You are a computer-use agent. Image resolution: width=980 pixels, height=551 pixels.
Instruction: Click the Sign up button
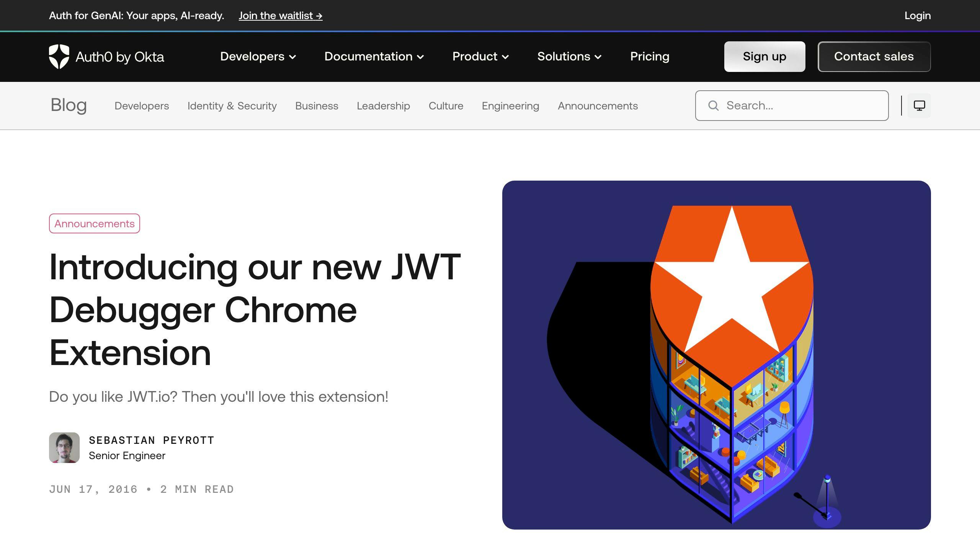tap(764, 57)
